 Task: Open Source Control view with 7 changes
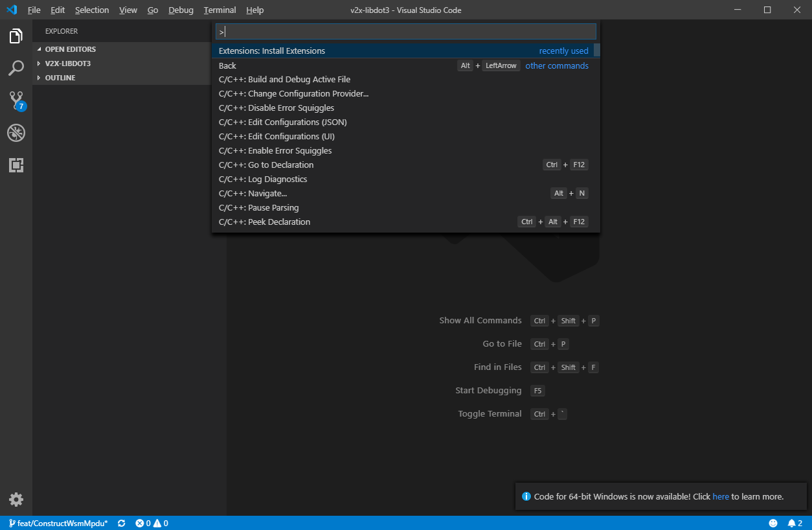(x=16, y=100)
